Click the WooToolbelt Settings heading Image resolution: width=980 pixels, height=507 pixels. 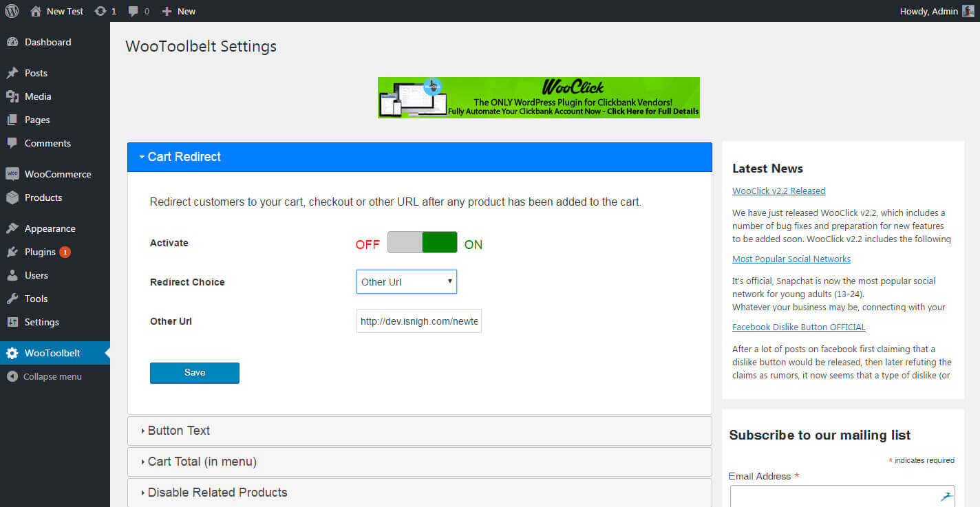[201, 47]
